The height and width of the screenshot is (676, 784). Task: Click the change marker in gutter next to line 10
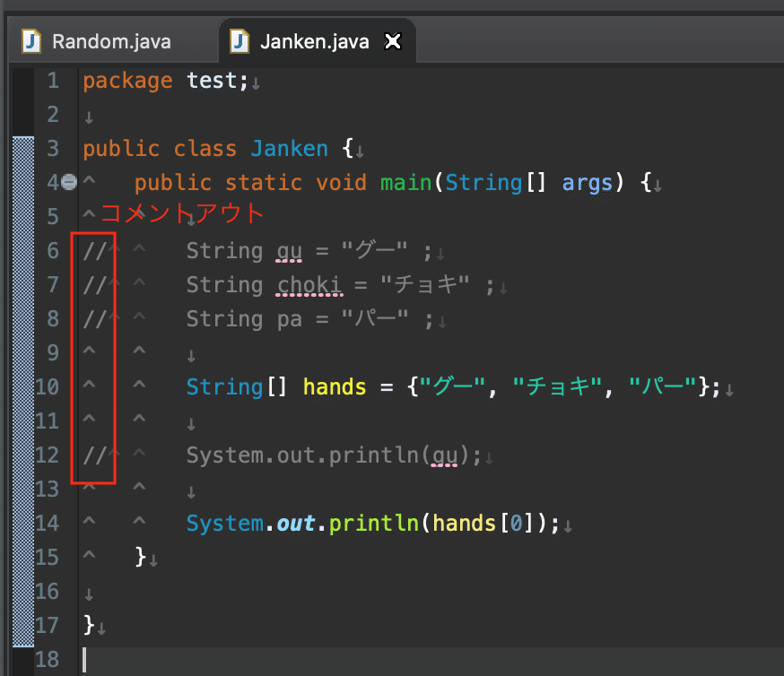pyautogui.click(x=23, y=386)
